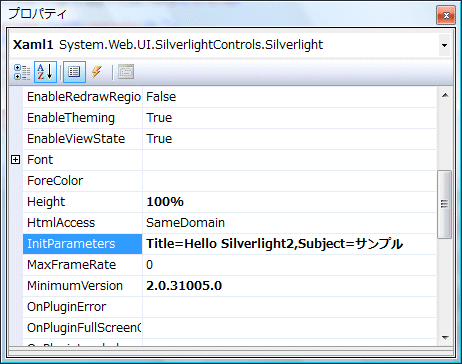Screen dimensions: 462x364
Task: Open the Xaml1 object selector dropdown
Action: [x=444, y=45]
